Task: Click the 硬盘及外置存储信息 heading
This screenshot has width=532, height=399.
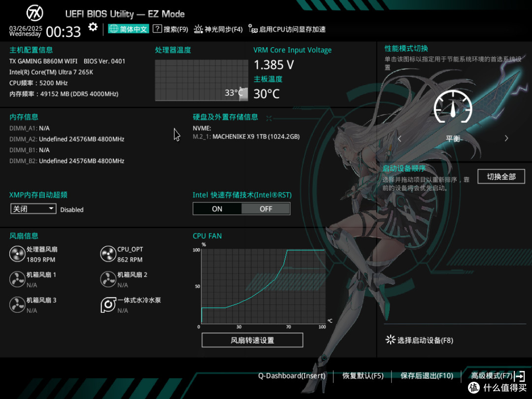Action: (225, 117)
